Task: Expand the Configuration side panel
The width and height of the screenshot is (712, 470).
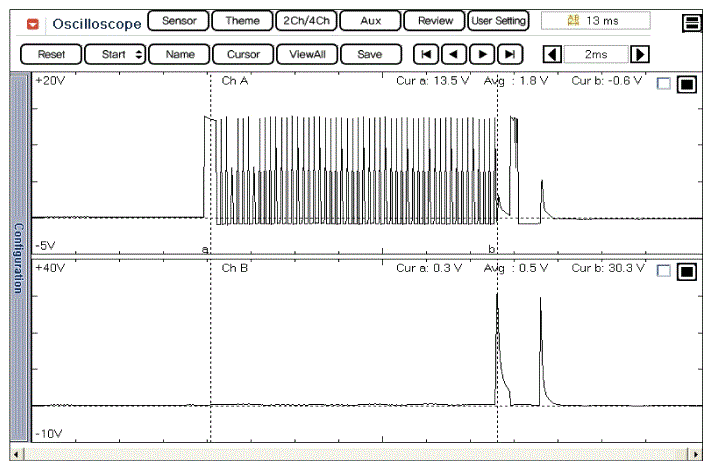Action: [18, 257]
